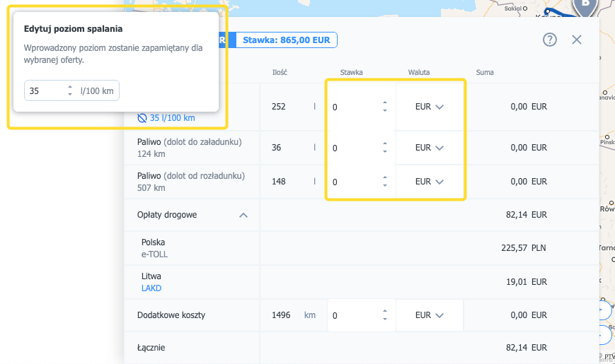Click the fuel consumption value field

tap(44, 90)
